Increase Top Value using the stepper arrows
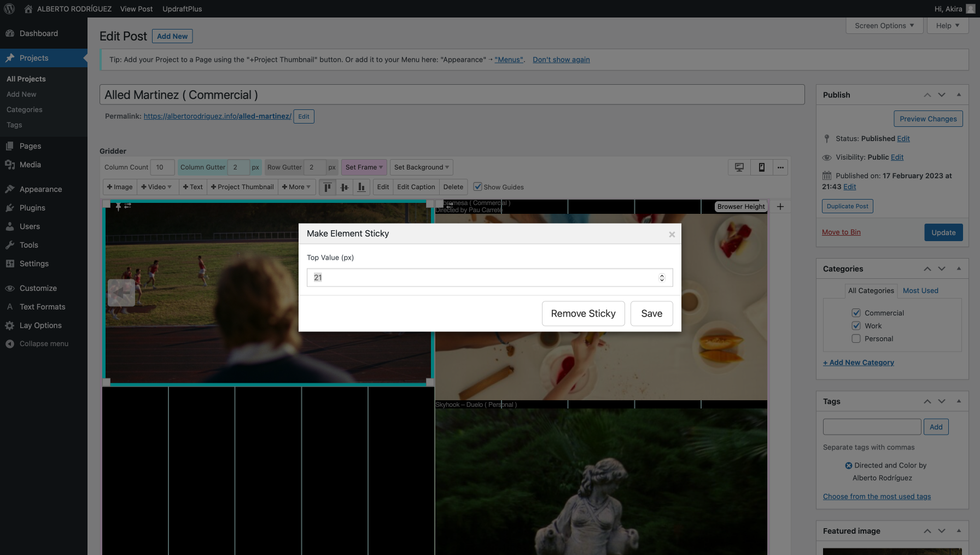 (662, 275)
